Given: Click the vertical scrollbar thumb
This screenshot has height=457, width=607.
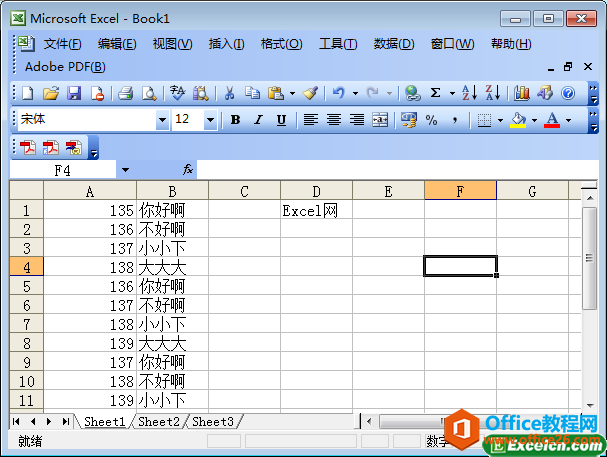Looking at the screenshot, I should [590, 258].
